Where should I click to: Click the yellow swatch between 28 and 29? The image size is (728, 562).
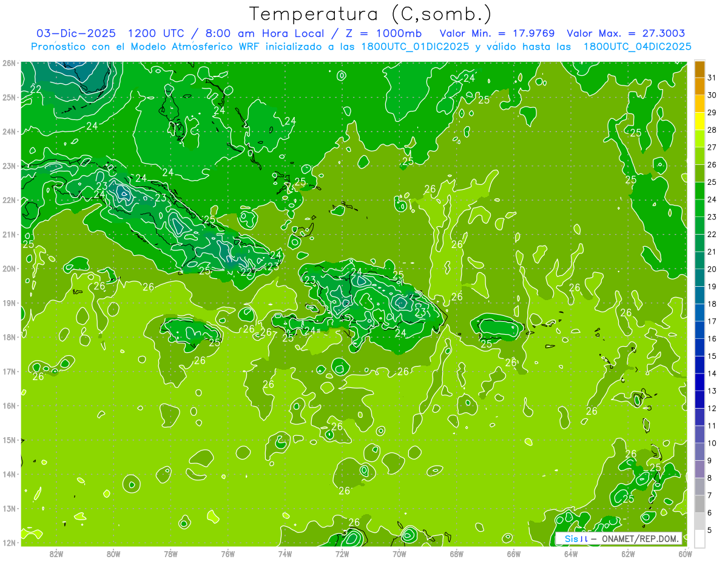[x=699, y=121]
